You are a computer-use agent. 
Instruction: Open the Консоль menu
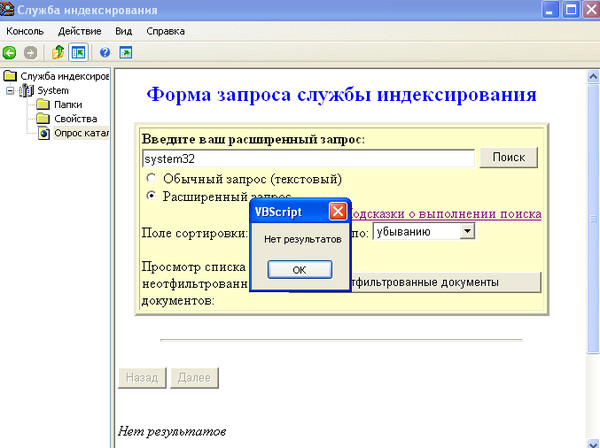(25, 31)
